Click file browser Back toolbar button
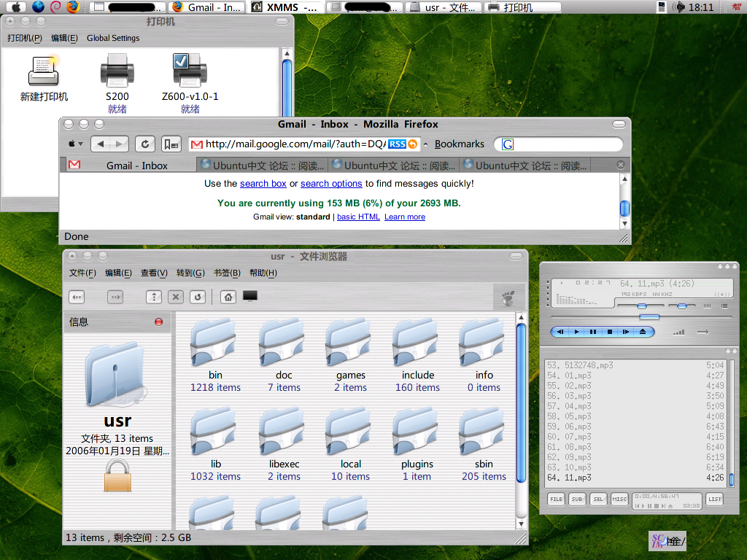 (x=77, y=297)
